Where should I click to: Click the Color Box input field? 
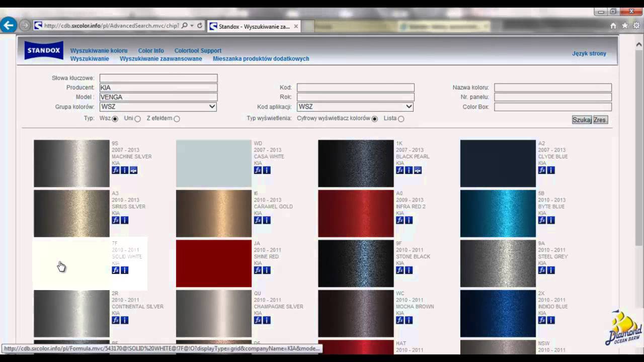tap(553, 107)
